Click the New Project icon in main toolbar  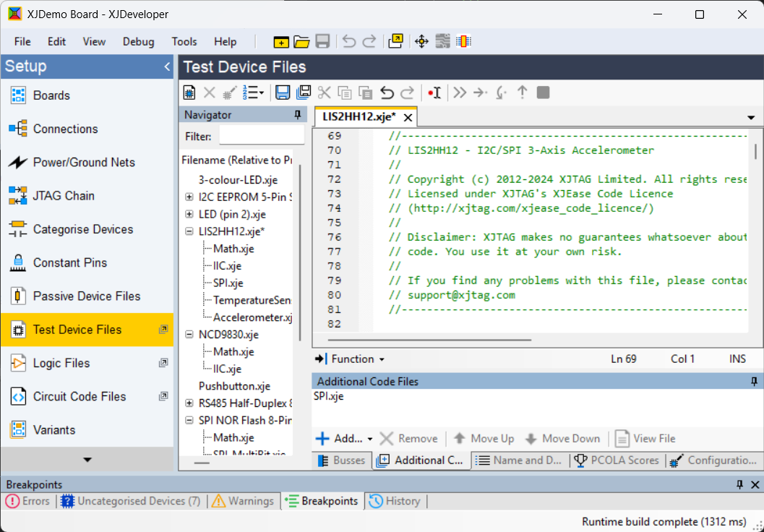click(x=280, y=41)
